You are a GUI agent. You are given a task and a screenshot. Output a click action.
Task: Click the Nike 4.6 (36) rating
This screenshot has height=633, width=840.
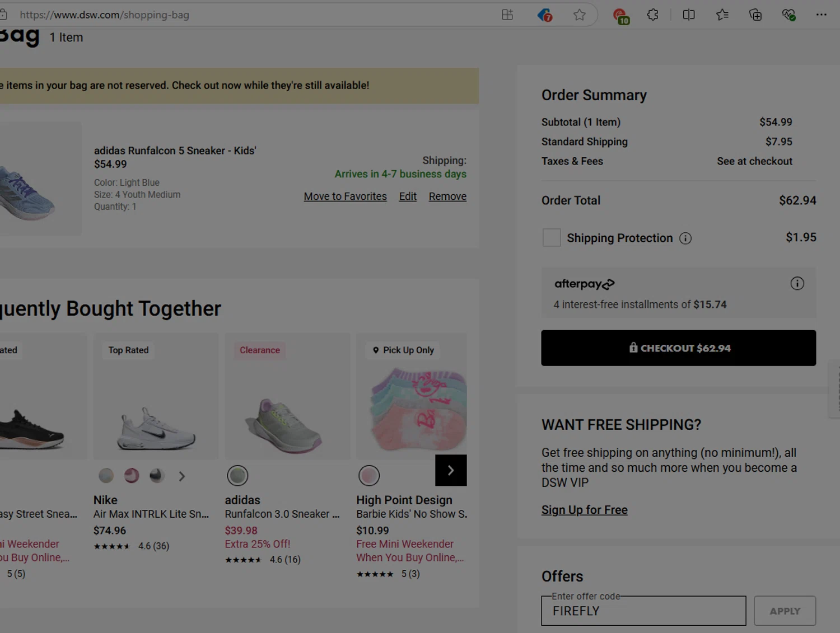click(131, 546)
